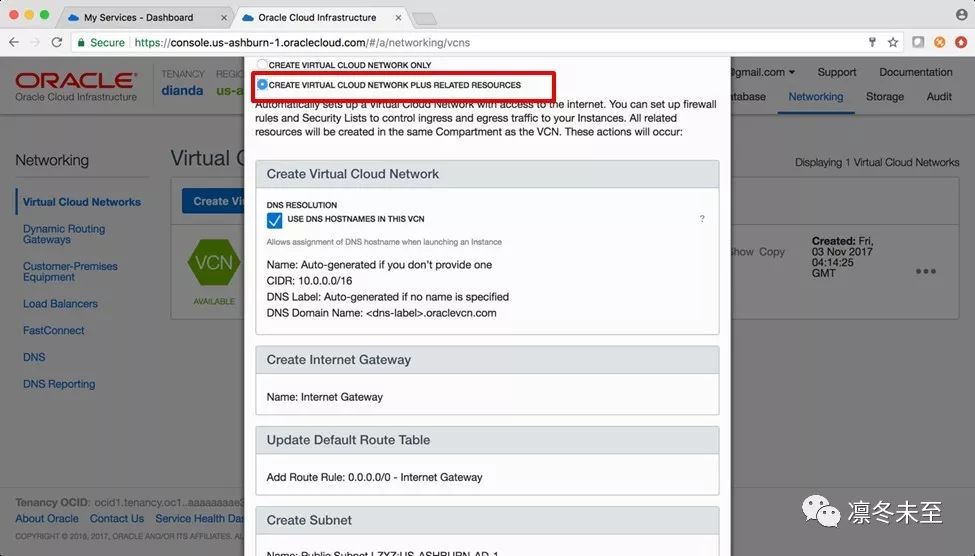Click the Create Internet Gateway section header
975x556 pixels.
pyautogui.click(x=487, y=359)
